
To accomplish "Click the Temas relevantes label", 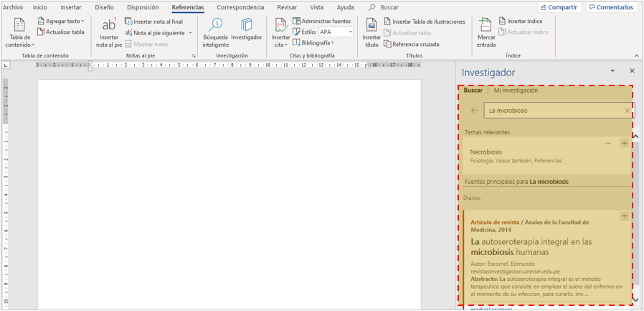I will click(487, 132).
